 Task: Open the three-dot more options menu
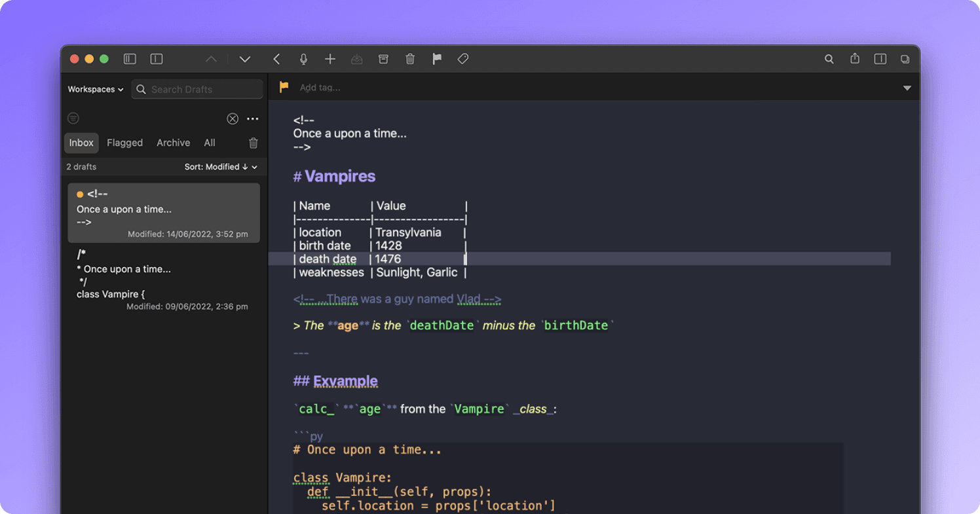253,119
